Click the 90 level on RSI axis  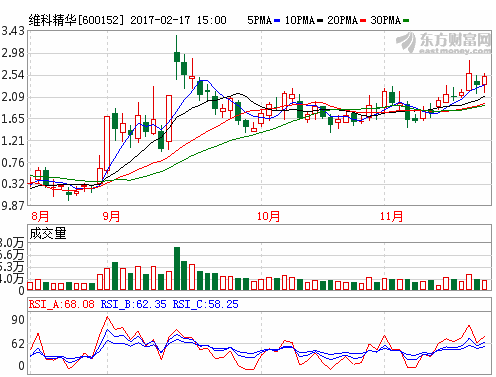tap(18, 320)
